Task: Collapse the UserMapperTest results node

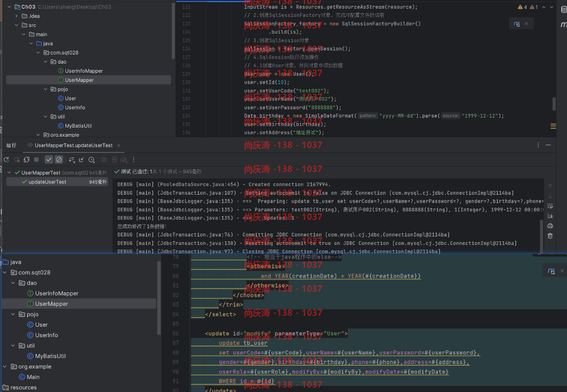Action: click(x=10, y=172)
